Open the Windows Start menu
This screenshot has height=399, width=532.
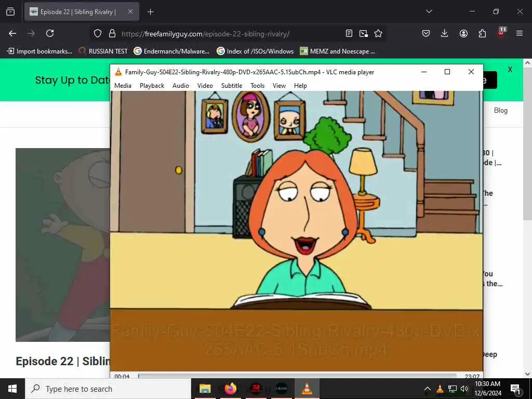click(x=12, y=389)
